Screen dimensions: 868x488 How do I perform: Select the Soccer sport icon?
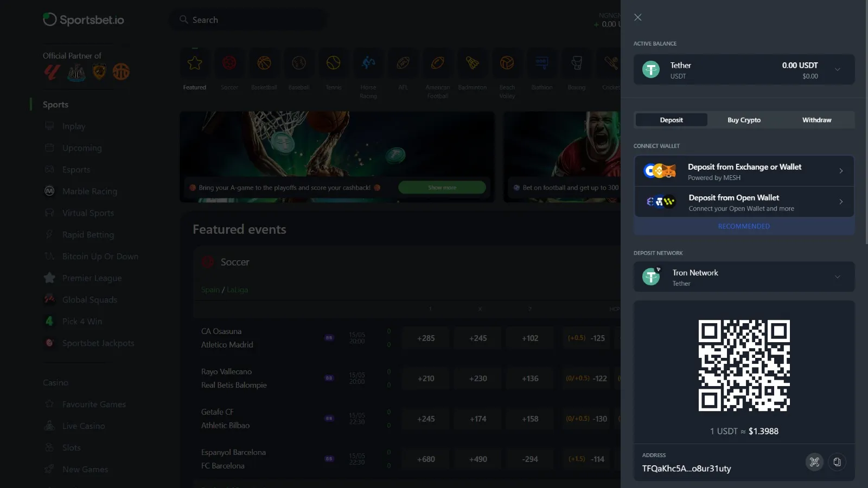[x=229, y=63]
